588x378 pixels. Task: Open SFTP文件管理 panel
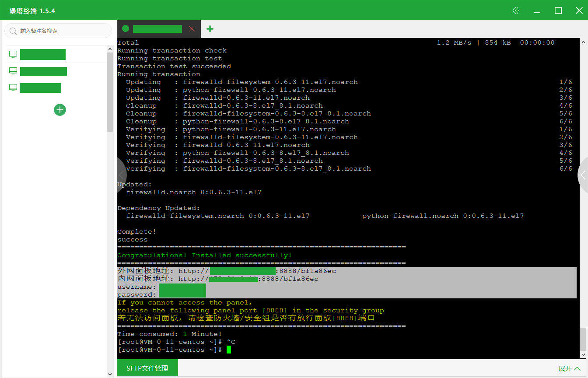[147, 368]
